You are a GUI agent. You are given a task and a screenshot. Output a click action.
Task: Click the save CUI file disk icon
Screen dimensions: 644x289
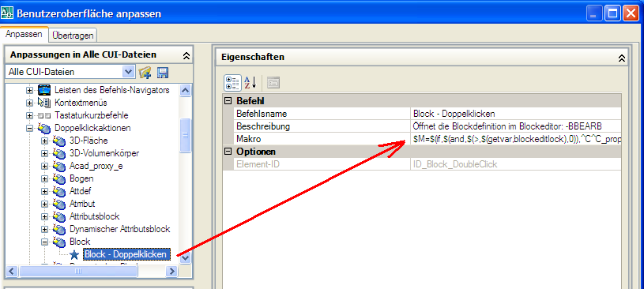click(x=163, y=73)
